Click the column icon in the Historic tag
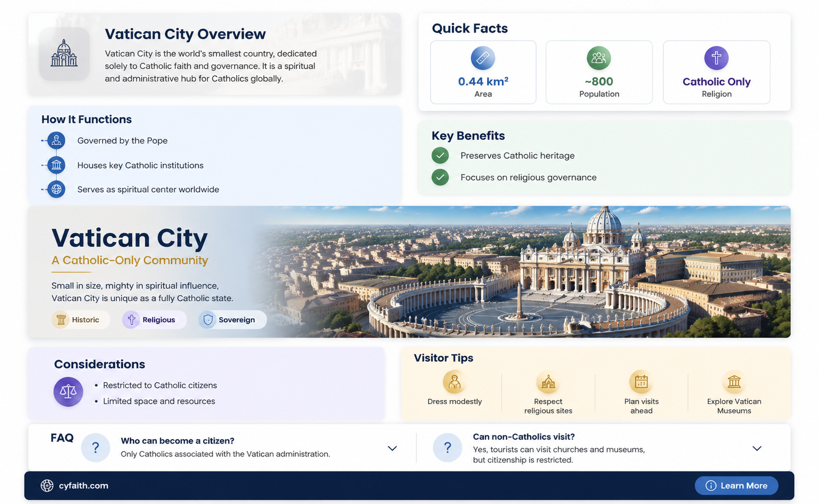Screen dimensions: 819x504 (x=61, y=320)
